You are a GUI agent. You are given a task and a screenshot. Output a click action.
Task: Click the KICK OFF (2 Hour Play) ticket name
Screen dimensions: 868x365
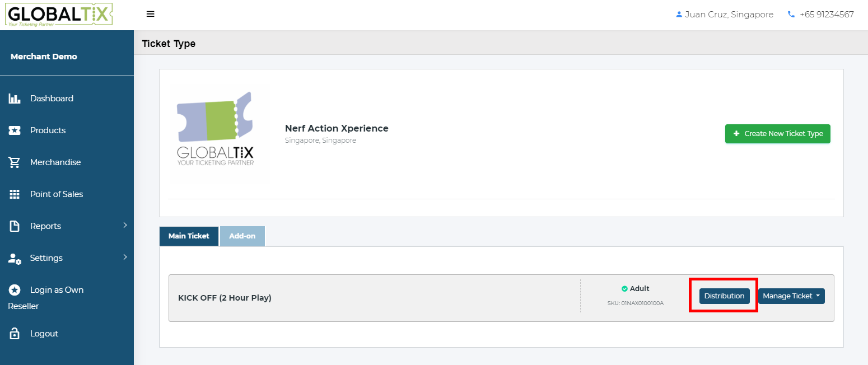coord(225,298)
